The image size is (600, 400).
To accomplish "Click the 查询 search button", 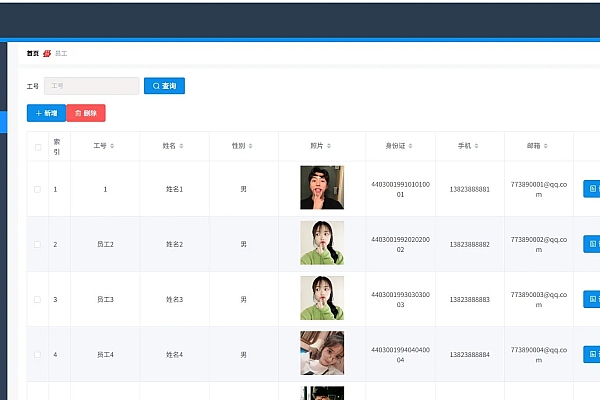I will pyautogui.click(x=164, y=86).
